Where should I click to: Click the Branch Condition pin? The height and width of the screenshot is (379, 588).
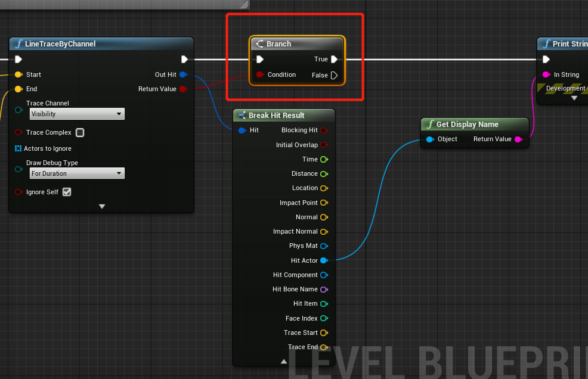coord(260,74)
